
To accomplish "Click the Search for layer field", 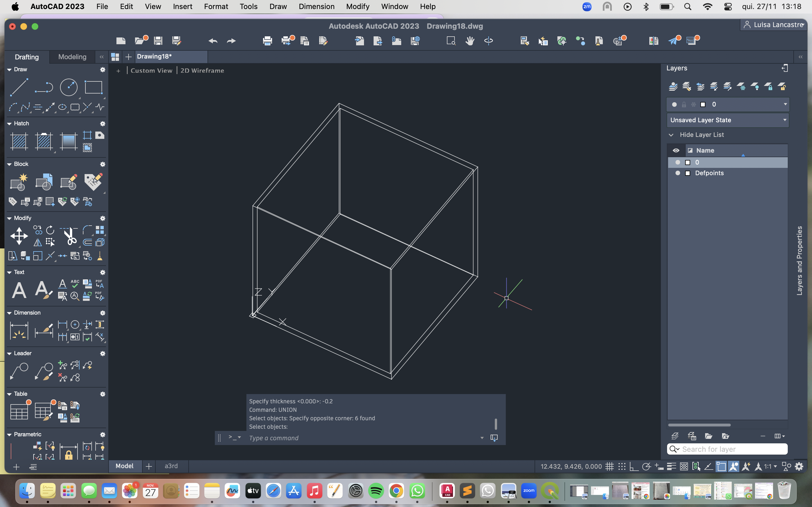I will (731, 449).
